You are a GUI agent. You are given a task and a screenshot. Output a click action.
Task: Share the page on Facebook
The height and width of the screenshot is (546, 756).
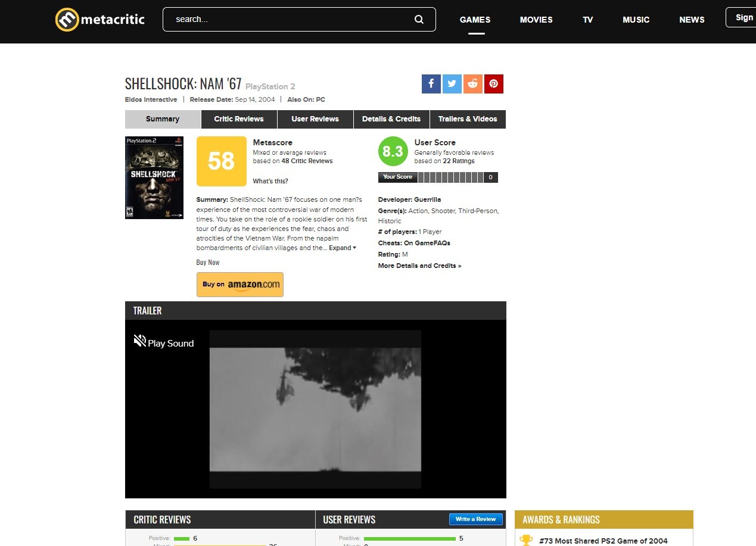pos(431,84)
